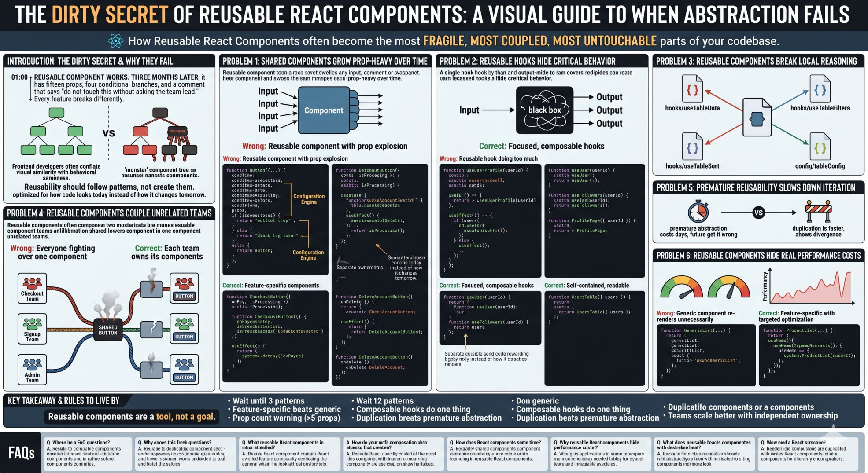Image resolution: width=868 pixels, height=473 pixels.
Task: Click the '01:00' timestamp in the introduction
Action: tap(19, 77)
